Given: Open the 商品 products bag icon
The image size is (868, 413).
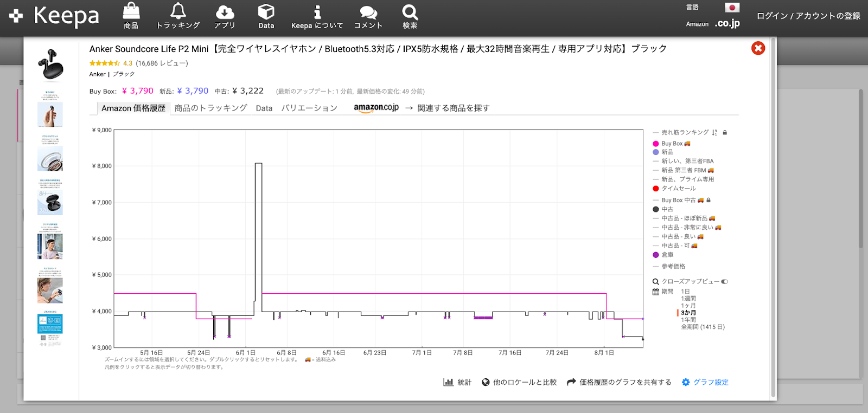Looking at the screenshot, I should pos(131,16).
